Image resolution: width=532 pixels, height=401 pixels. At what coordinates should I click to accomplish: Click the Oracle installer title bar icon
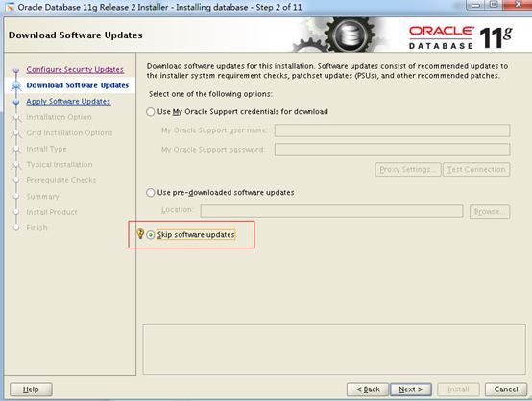pos(10,7)
